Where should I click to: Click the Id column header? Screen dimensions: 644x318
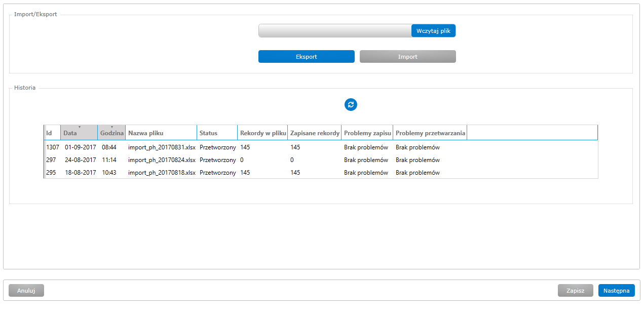click(x=52, y=133)
